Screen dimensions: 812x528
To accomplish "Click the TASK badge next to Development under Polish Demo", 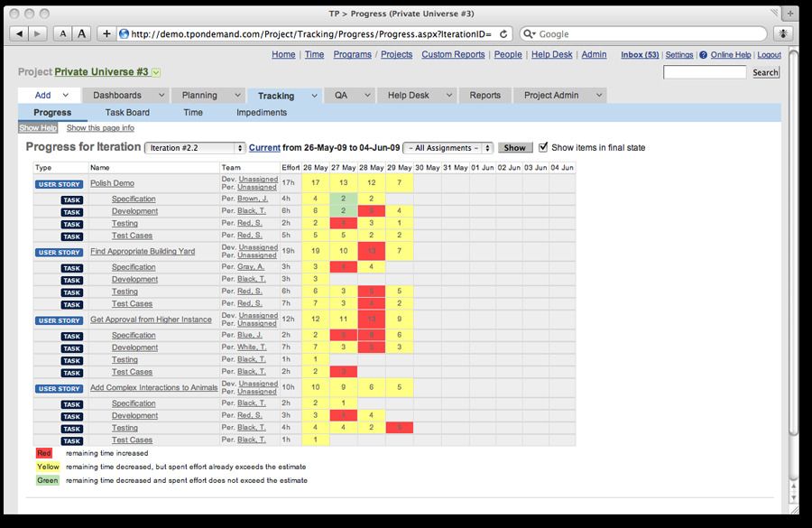I will (70, 211).
